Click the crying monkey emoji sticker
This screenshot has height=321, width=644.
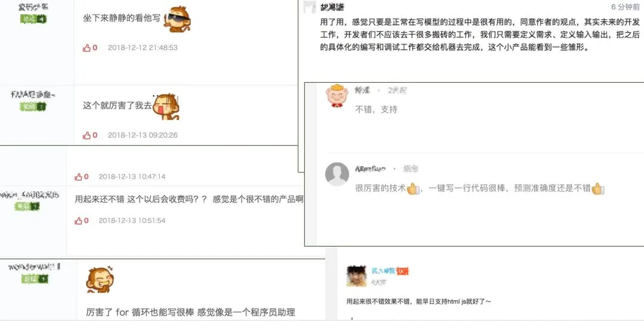[166, 107]
